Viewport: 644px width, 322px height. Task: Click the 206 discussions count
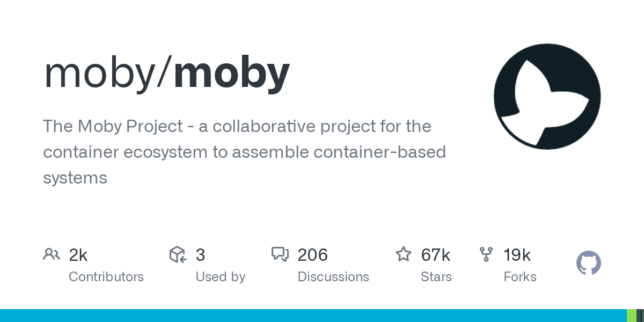[x=313, y=255]
